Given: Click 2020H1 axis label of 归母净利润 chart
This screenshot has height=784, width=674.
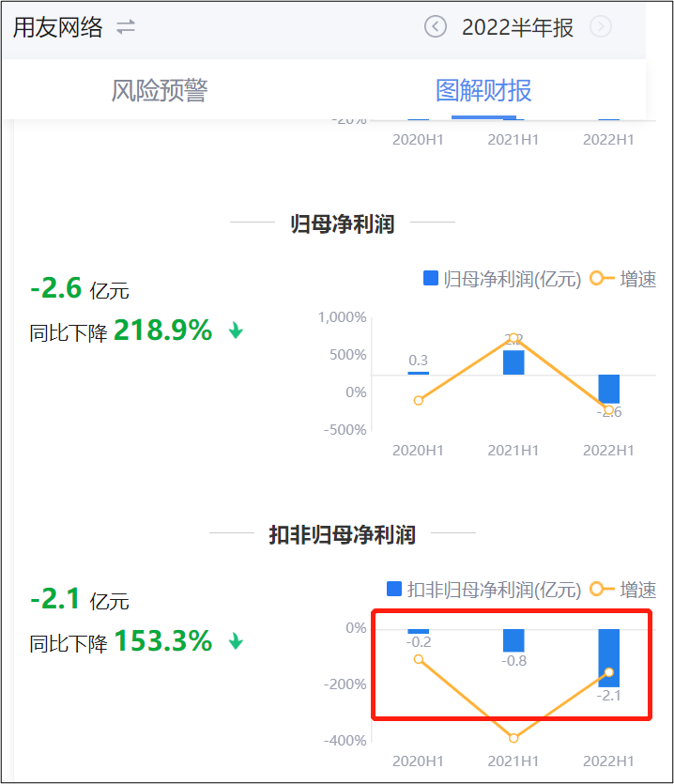Looking at the screenshot, I should (x=418, y=450).
